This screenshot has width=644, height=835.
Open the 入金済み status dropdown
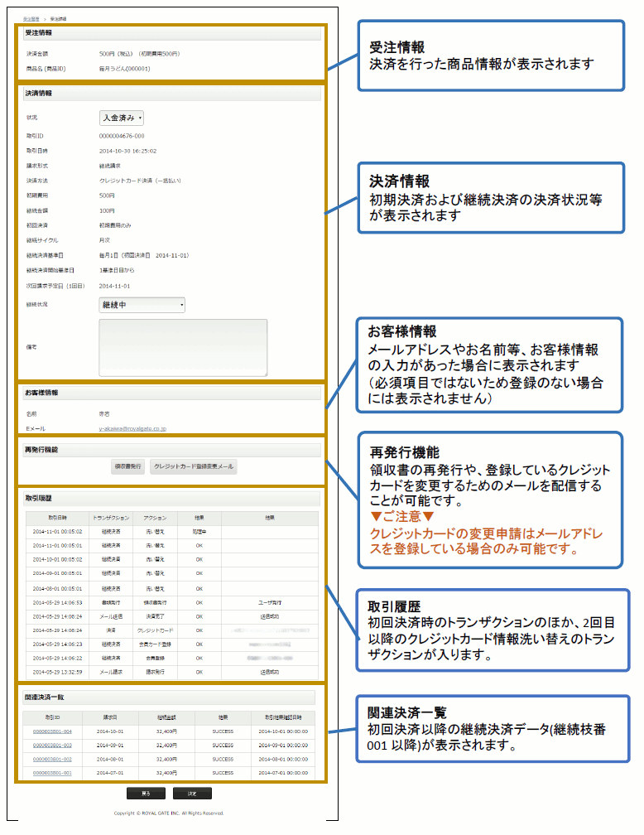click(122, 118)
